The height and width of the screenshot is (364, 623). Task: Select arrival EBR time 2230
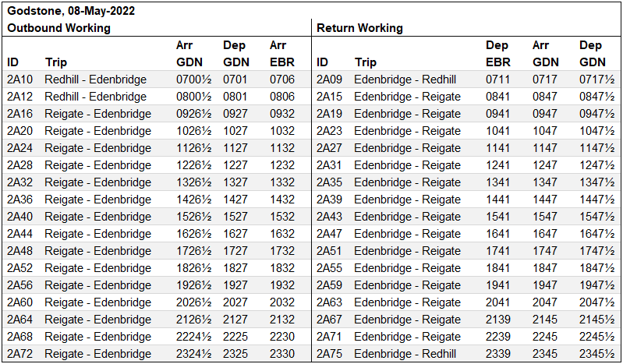[282, 337]
